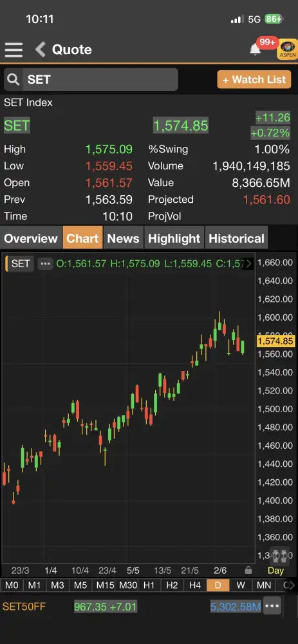The image size is (298, 644).
Task: Select the MN monthly timeframe
Action: tap(264, 585)
